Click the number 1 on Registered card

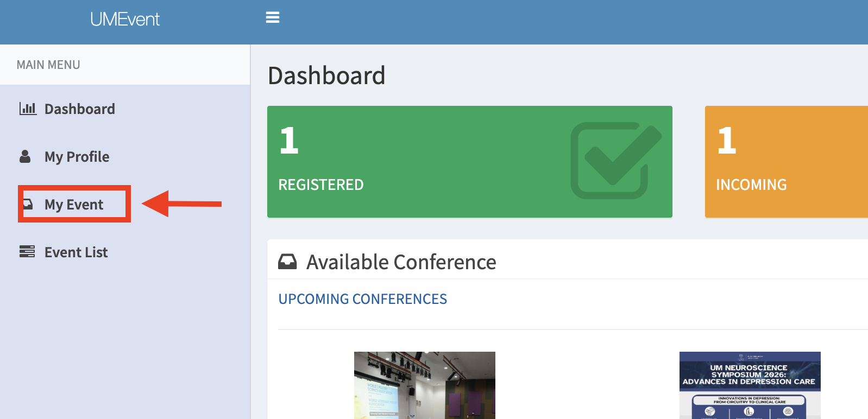tap(289, 141)
